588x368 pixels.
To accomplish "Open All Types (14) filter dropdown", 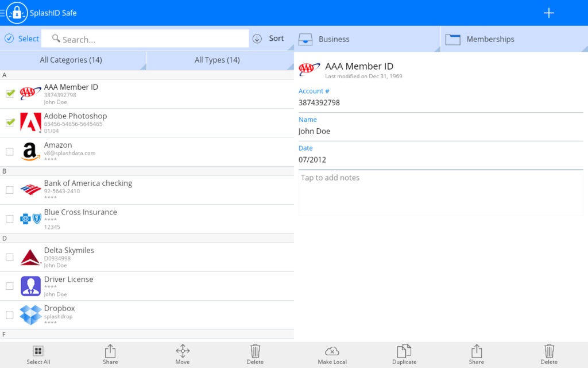I will [220, 60].
